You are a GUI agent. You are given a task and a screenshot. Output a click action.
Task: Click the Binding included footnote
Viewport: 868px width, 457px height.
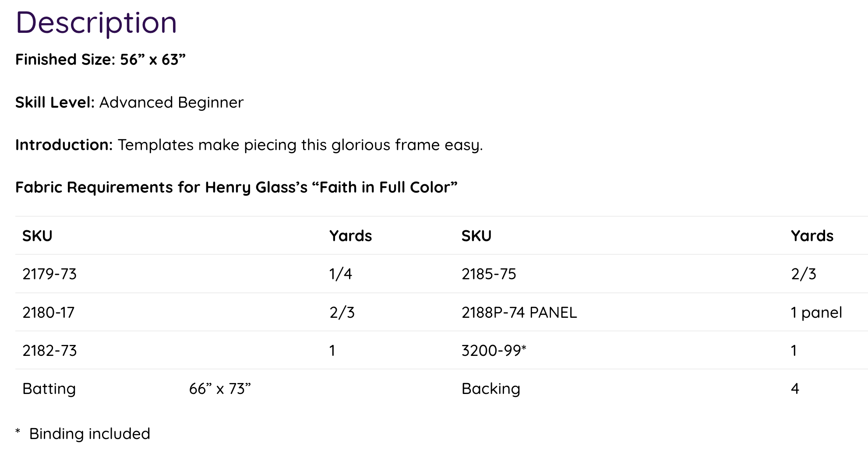click(x=89, y=434)
